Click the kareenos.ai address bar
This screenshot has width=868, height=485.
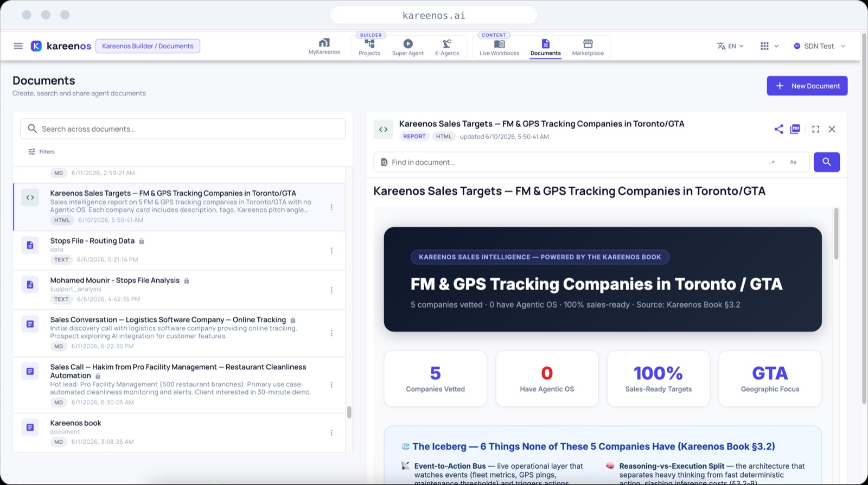click(434, 15)
